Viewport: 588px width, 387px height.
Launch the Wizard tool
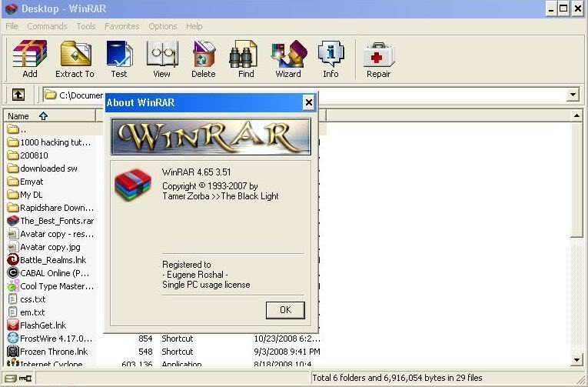(288, 58)
